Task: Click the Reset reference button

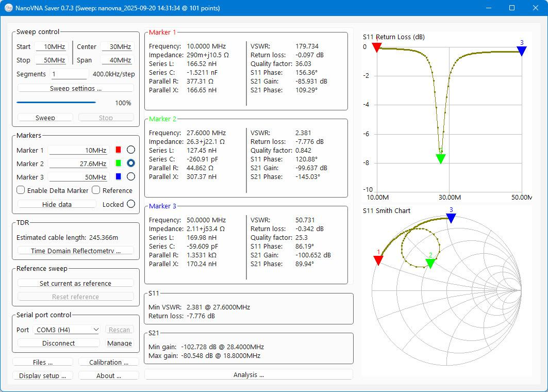Action: click(75, 297)
